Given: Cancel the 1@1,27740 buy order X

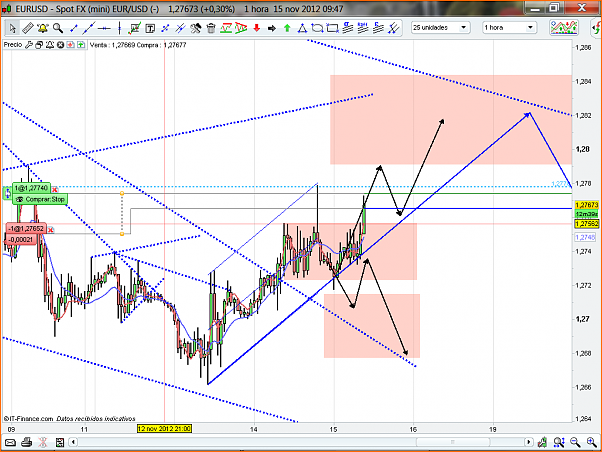Looking at the screenshot, I should [x=55, y=189].
